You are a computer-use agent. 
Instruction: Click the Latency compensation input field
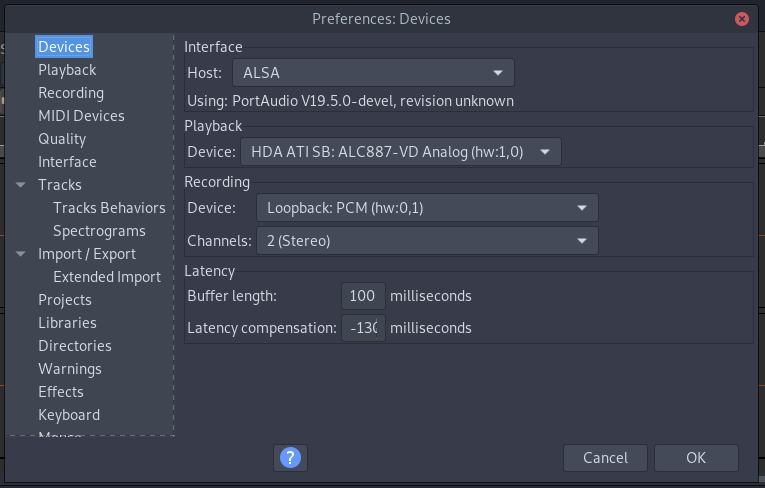click(x=363, y=328)
